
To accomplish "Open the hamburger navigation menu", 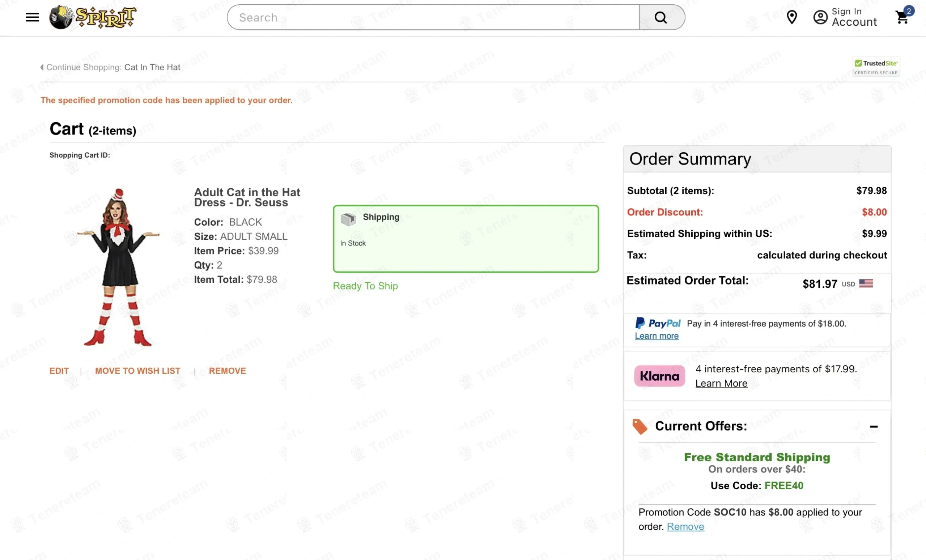I will point(32,17).
